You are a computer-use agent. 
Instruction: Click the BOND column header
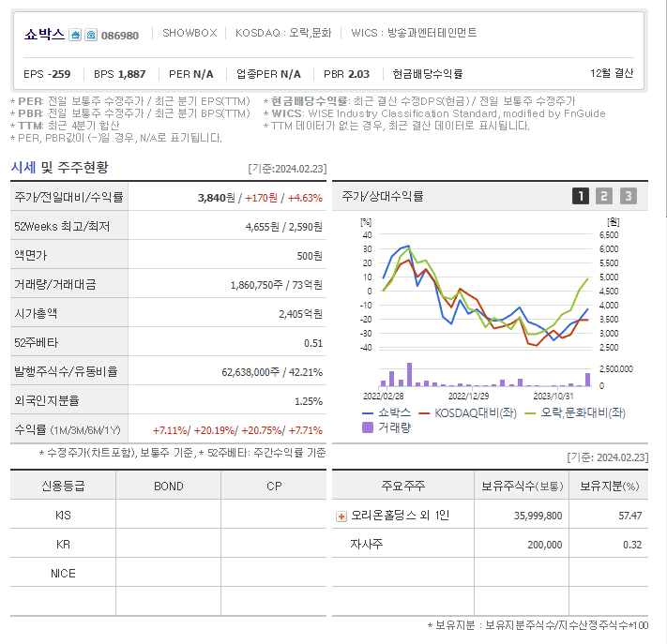(169, 486)
